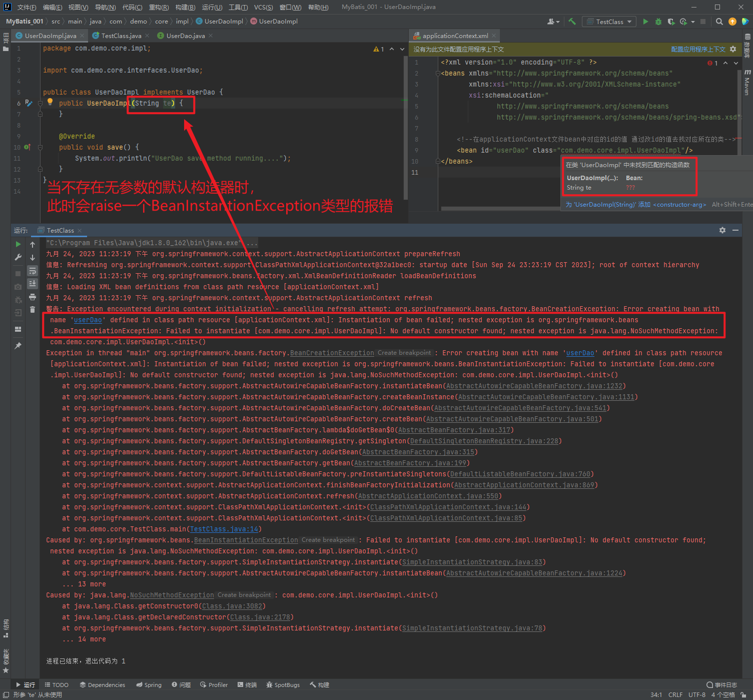Viewport: 753px width, 700px height.
Task: Toggle soft-wrap in the Run console
Action: point(33,271)
